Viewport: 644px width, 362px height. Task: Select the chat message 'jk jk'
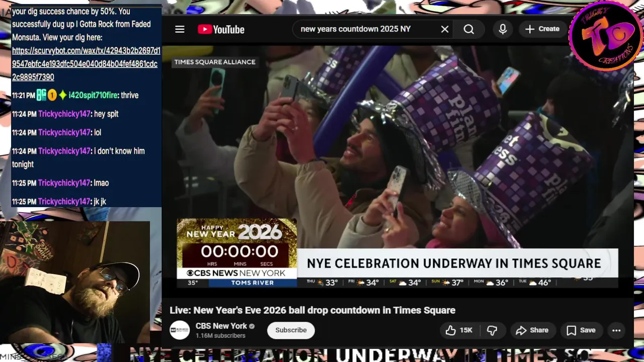coord(100,202)
